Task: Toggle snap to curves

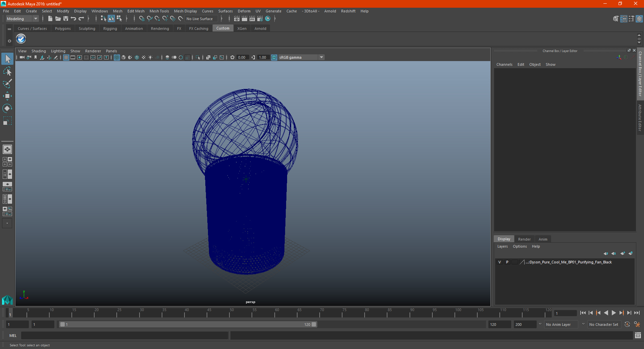Action: tap(150, 19)
